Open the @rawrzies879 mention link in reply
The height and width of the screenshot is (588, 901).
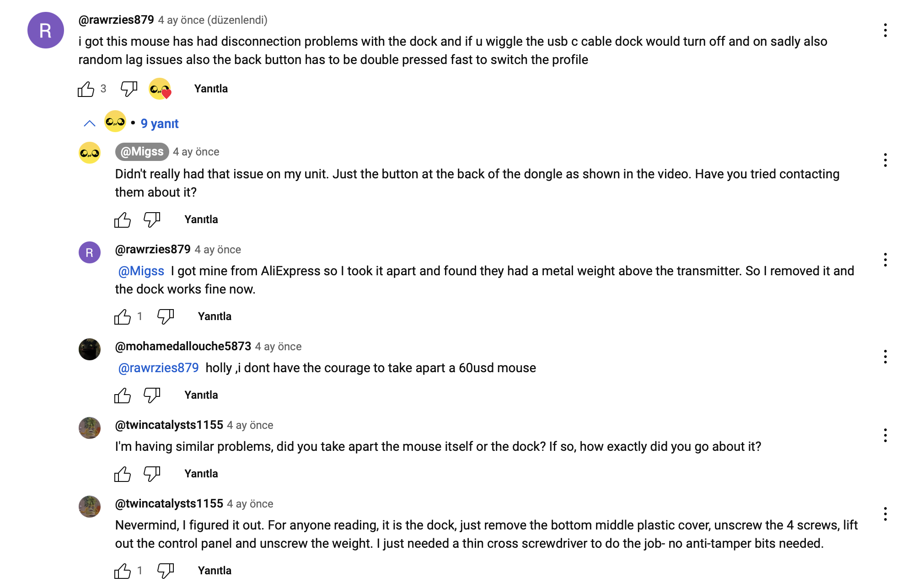coord(158,368)
